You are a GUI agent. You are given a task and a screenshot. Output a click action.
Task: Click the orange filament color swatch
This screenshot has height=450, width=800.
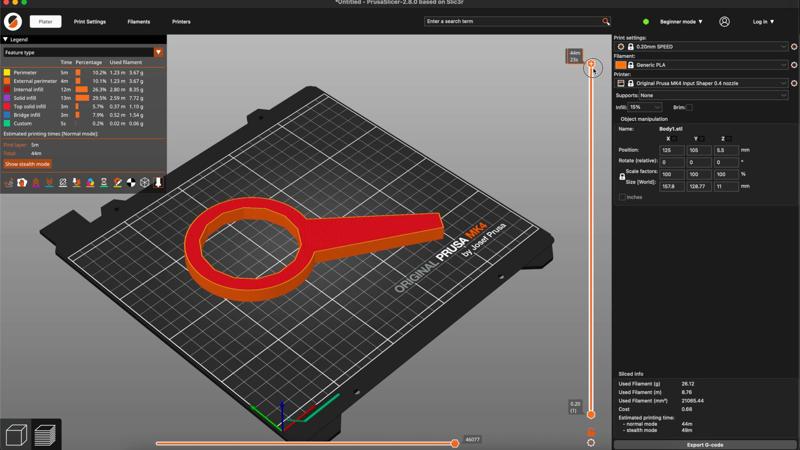pos(621,65)
